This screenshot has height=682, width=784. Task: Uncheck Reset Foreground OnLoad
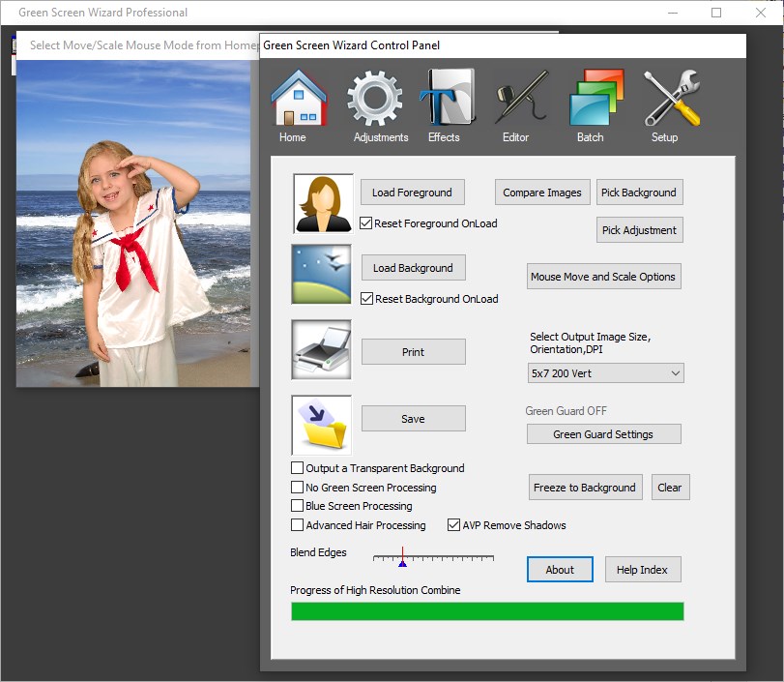(364, 223)
